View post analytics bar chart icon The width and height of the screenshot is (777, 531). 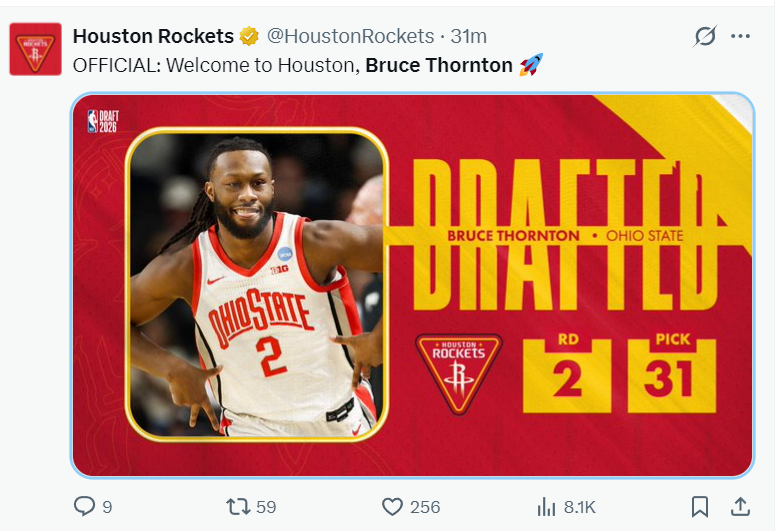click(546, 507)
